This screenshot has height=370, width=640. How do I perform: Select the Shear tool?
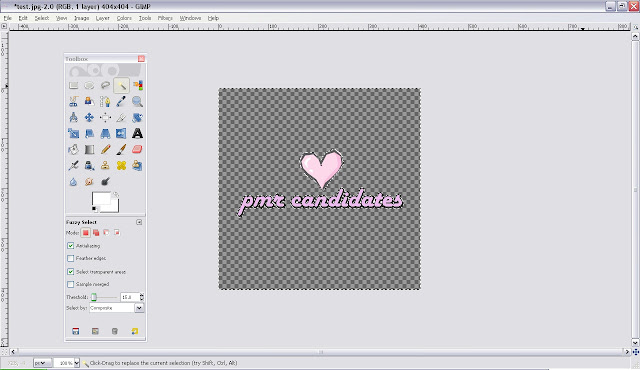click(x=89, y=133)
